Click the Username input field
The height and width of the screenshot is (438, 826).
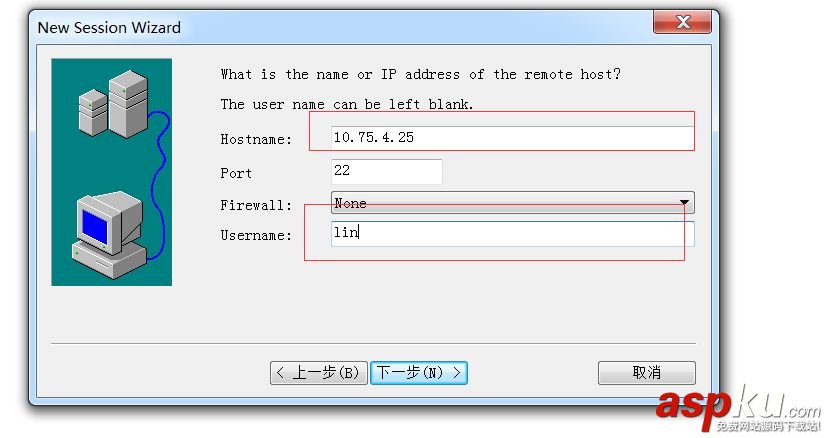tap(512, 234)
